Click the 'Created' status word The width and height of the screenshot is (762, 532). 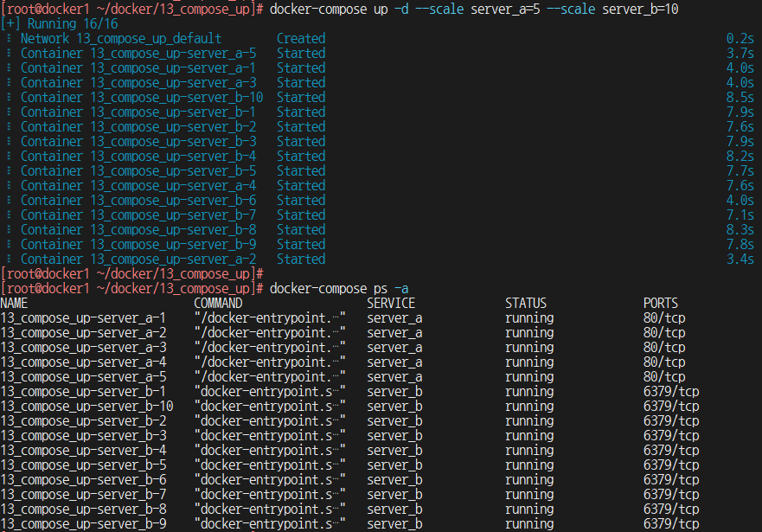(301, 38)
